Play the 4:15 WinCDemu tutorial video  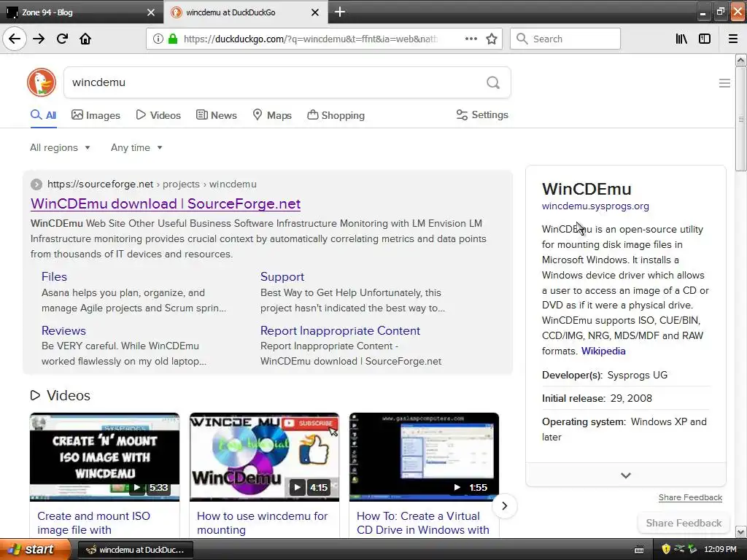[264, 456]
